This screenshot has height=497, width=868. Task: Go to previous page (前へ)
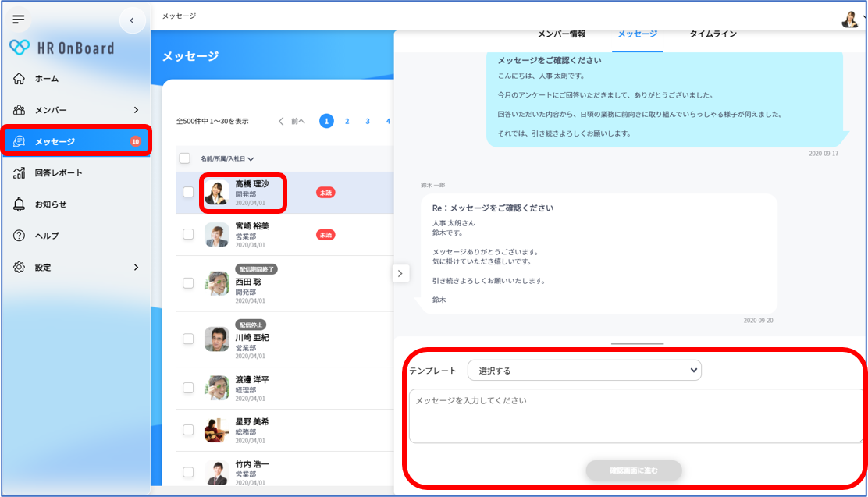point(292,121)
